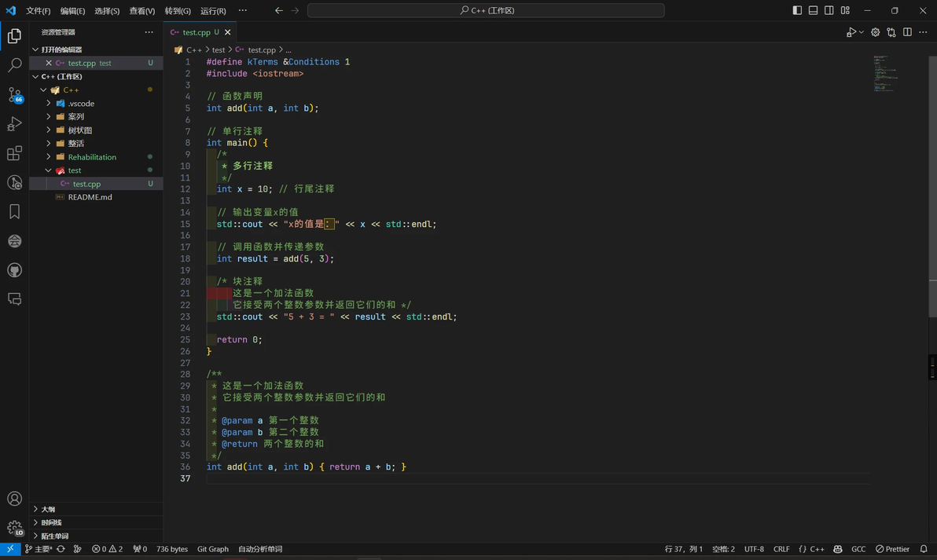Split the editor to the right
This screenshot has height=560, width=937.
point(907,32)
